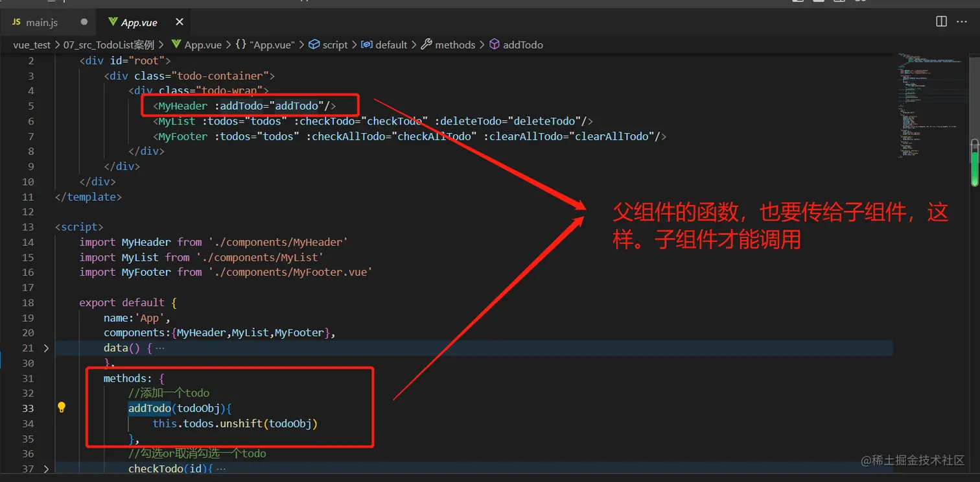Click the unsaved dot on main.js tab
This screenshot has width=980, height=482.
coord(84,22)
